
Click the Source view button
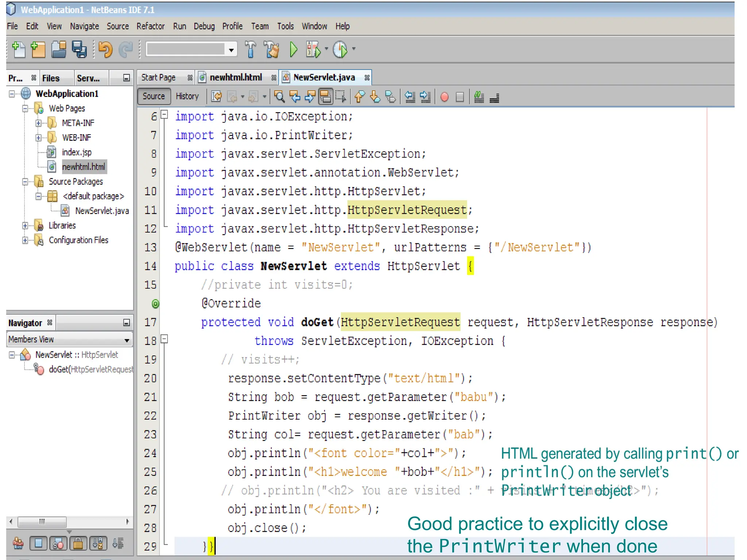pos(154,96)
